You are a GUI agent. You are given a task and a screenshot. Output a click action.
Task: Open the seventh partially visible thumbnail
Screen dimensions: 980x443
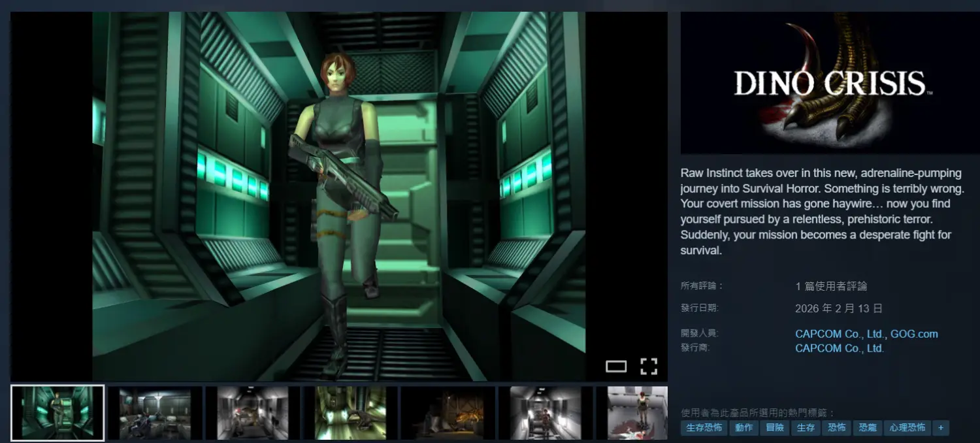[x=637, y=413]
